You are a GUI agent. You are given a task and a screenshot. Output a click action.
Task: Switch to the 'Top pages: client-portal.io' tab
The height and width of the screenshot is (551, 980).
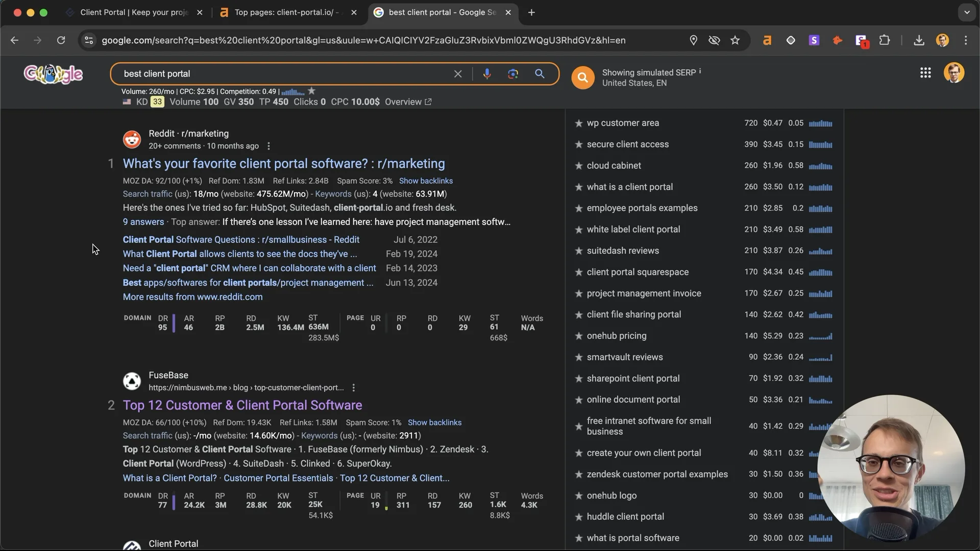tap(286, 12)
